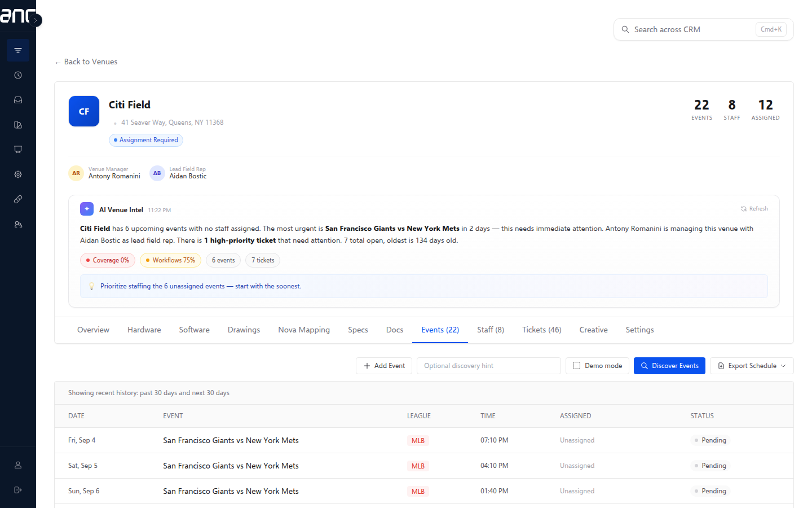Click the LEAGUE column header
The height and width of the screenshot is (508, 812).
[x=419, y=416]
